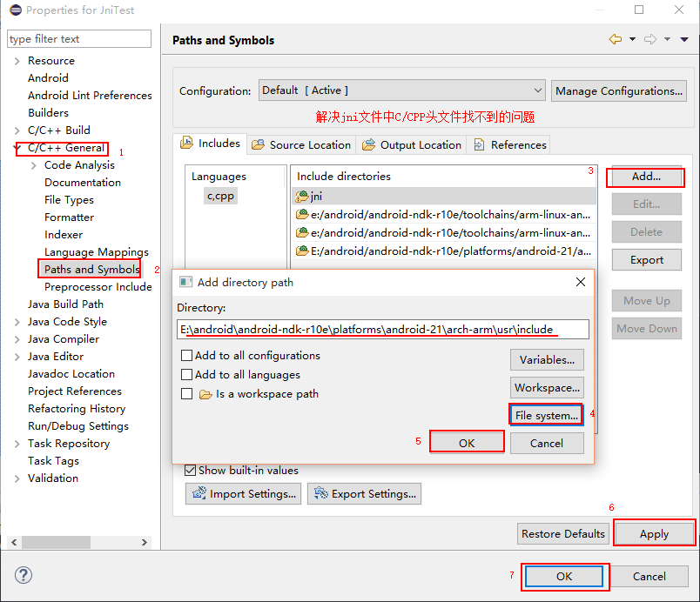Select the platforms/android-21 include directory row
Viewport: 700px width, 602px height.
(444, 251)
